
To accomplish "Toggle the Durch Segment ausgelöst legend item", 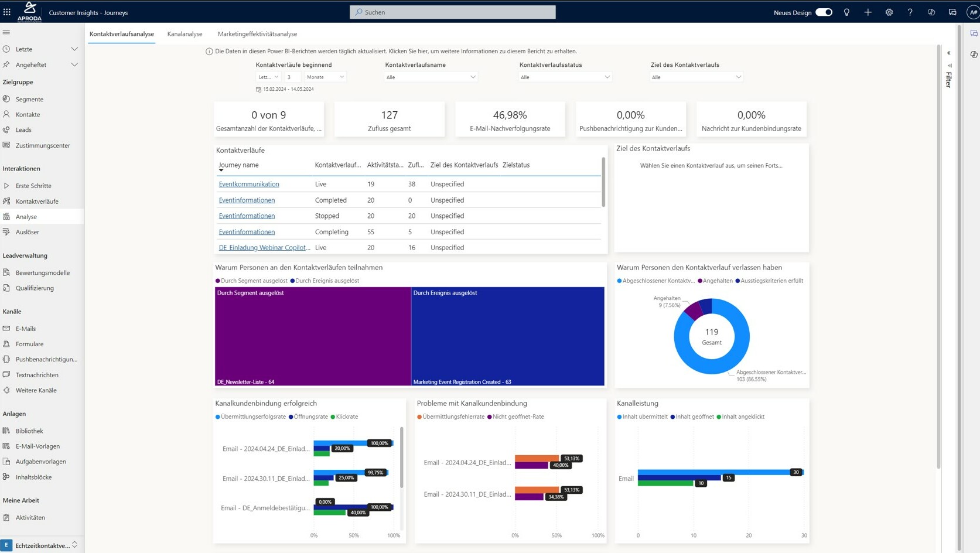I will click(254, 281).
